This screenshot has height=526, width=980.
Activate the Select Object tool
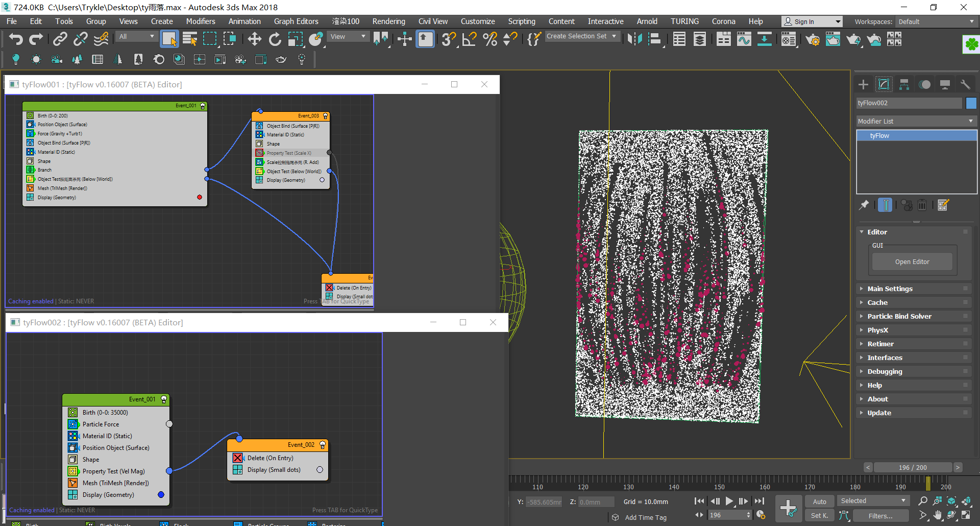pyautogui.click(x=169, y=39)
